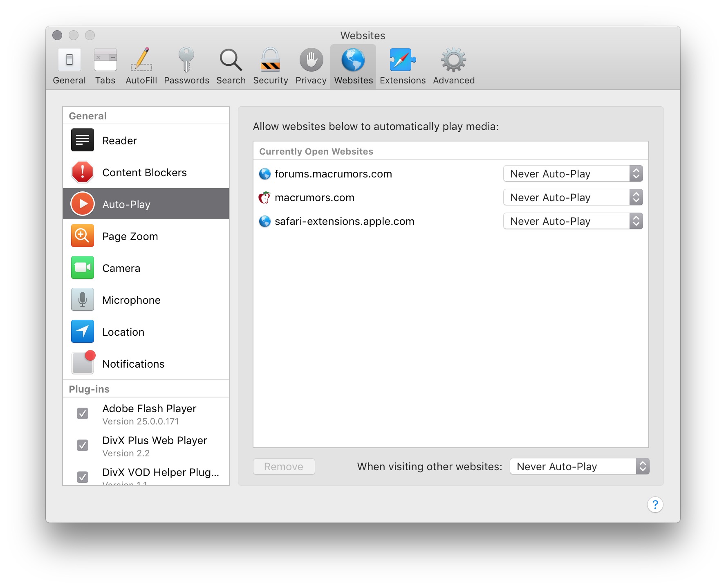Viewport: 726px width, 588px height.
Task: Open the other websites Auto-Play dropdown
Action: pyautogui.click(x=580, y=467)
